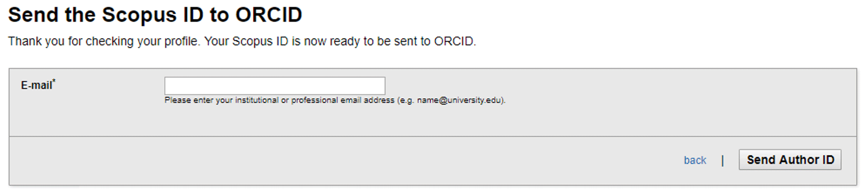Submit the form with Send Author ID

click(790, 160)
